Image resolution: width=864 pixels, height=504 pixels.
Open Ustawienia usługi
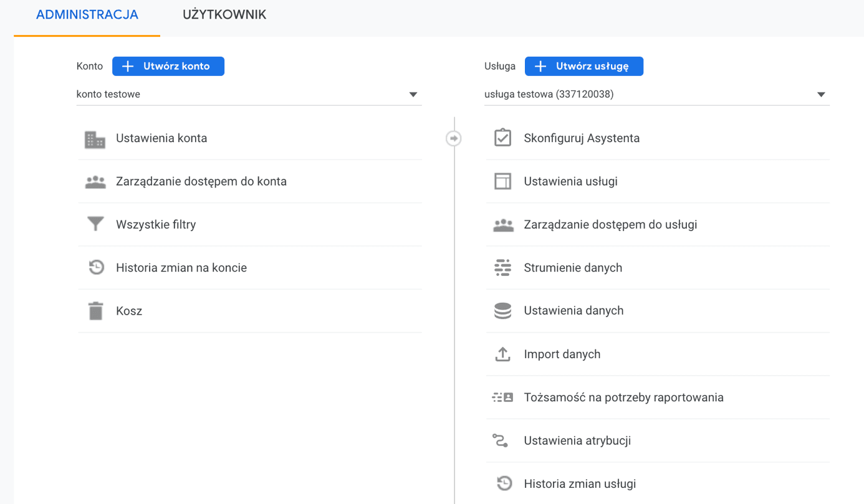pos(658,181)
